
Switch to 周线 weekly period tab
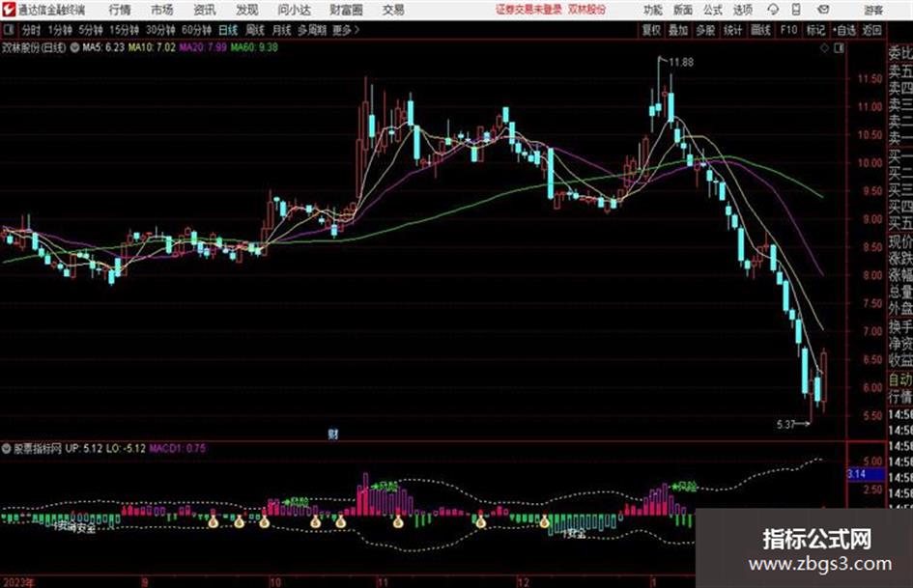[x=255, y=30]
